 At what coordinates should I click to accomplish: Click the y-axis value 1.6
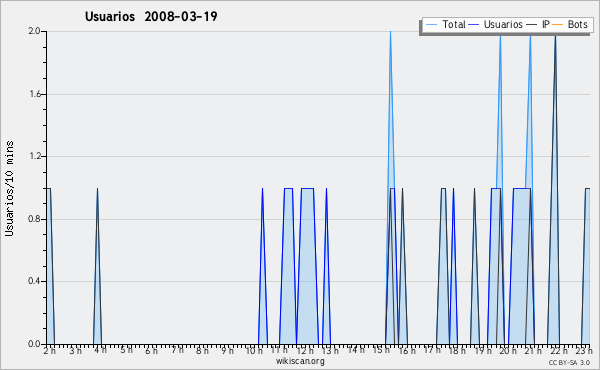[34, 94]
